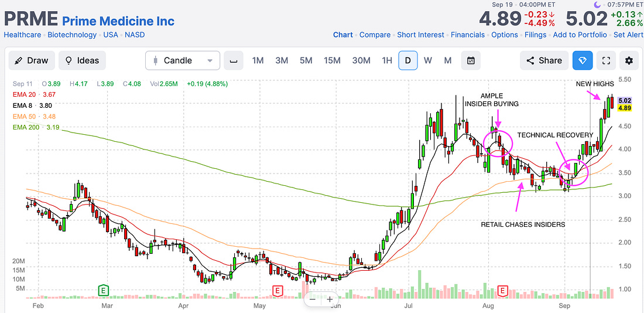The image size is (644, 313).
Task: Open the Draw tool
Action: click(x=31, y=60)
